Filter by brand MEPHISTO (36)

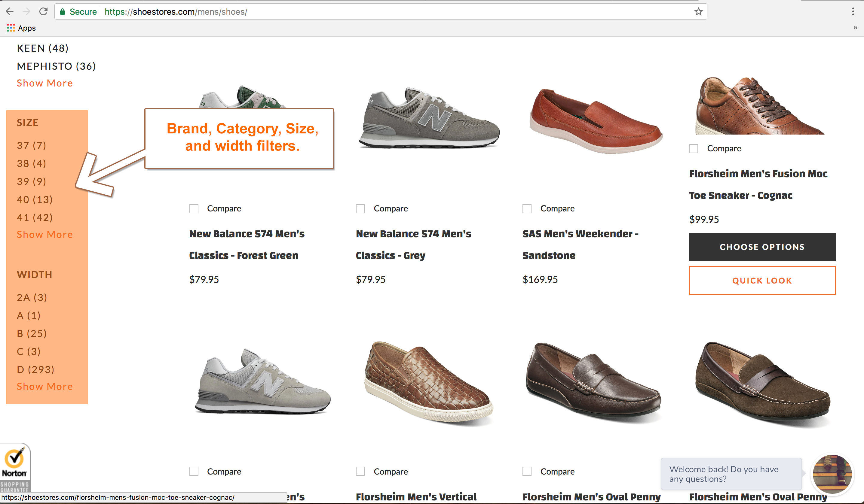(x=57, y=66)
